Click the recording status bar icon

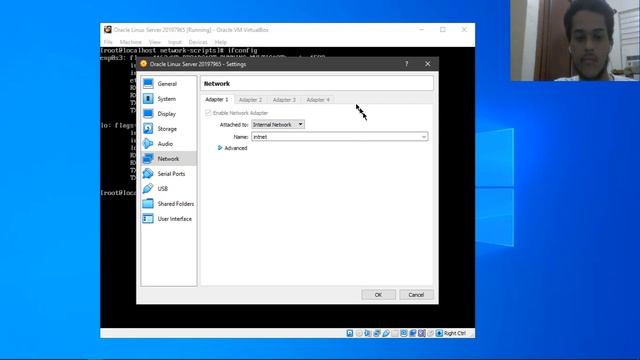(x=413, y=333)
